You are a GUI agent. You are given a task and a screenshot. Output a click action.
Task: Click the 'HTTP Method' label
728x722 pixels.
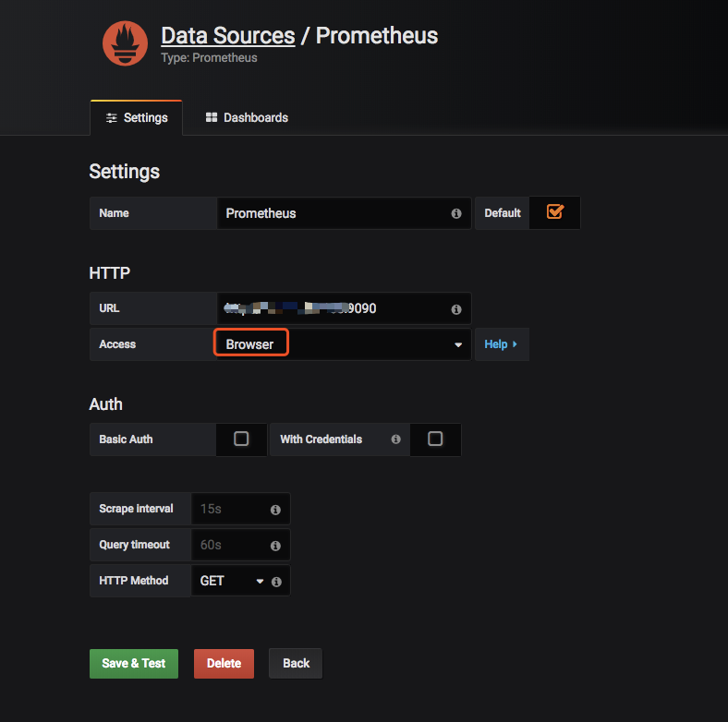(134, 581)
